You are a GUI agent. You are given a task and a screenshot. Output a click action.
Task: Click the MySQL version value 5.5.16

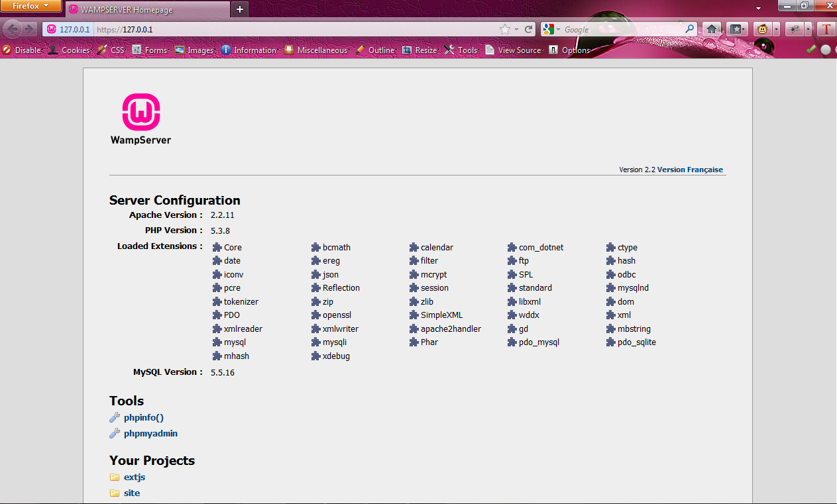[x=223, y=372]
